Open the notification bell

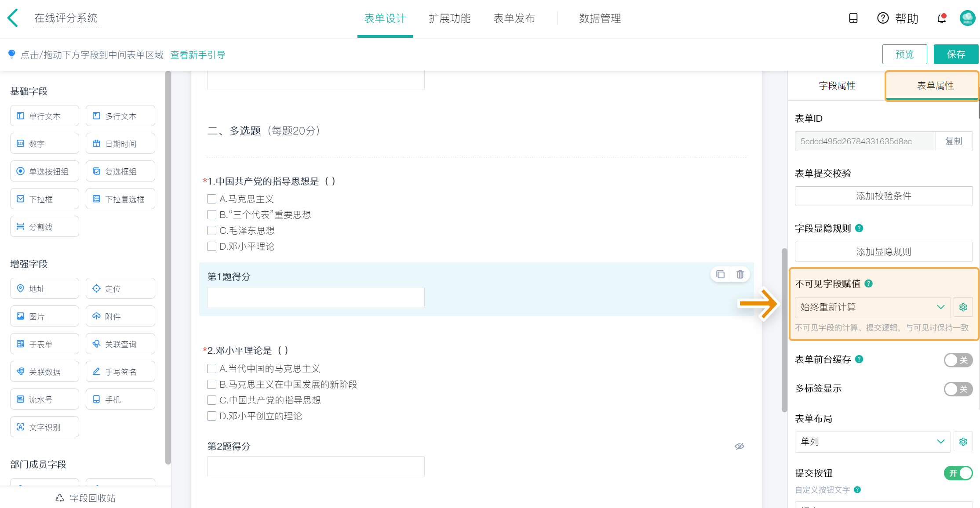[941, 18]
